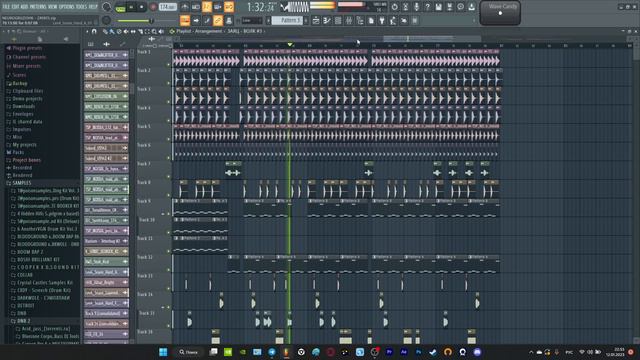Click the Wave Candy widget
The image size is (640, 360).
500,13
